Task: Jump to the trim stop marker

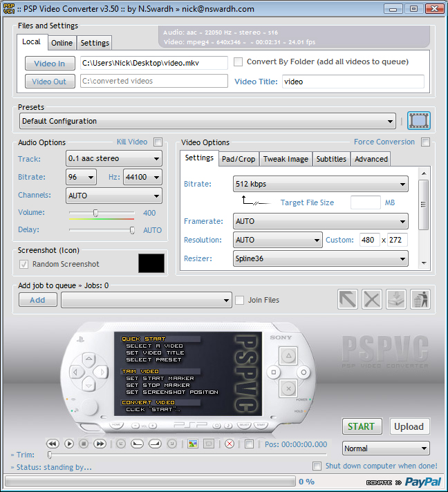Action: point(171,444)
